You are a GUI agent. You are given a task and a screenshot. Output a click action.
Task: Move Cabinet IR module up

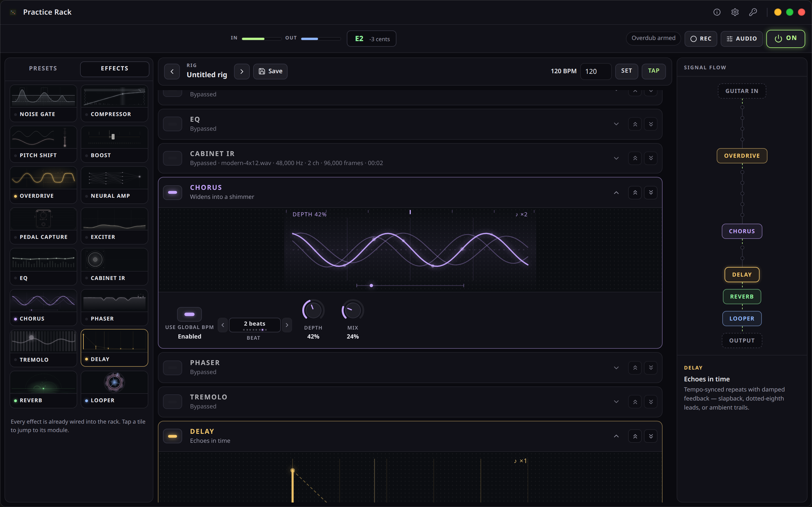pos(635,158)
